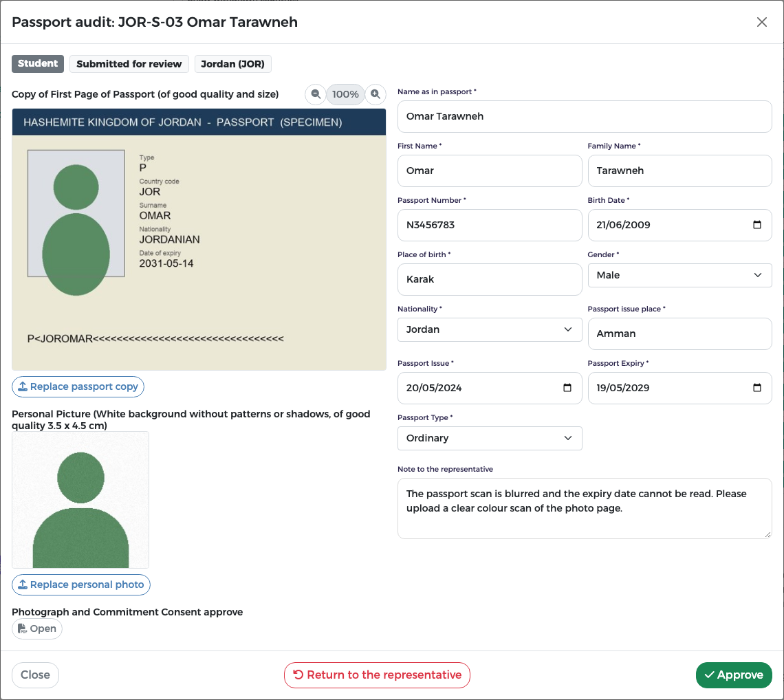Edit the Name as in passport field

point(585,116)
